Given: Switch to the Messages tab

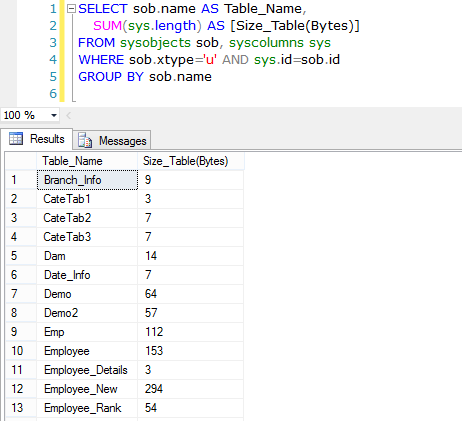Looking at the screenshot, I should tap(112, 141).
